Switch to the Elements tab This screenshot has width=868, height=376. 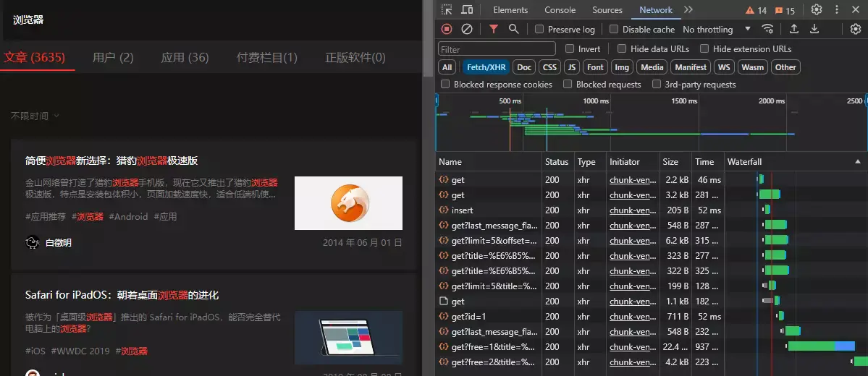click(510, 10)
